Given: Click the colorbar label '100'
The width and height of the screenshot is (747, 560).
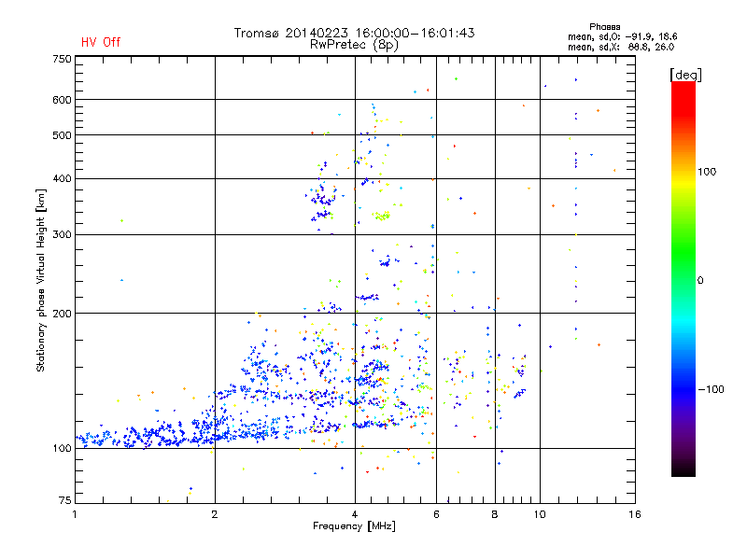Looking at the screenshot, I should coord(707,172).
